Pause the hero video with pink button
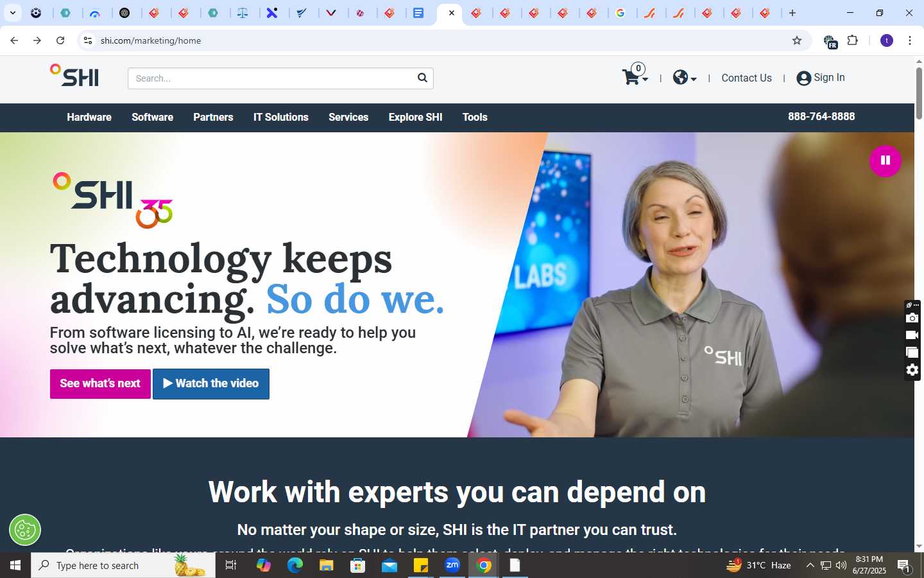The image size is (924, 578). 886,161
